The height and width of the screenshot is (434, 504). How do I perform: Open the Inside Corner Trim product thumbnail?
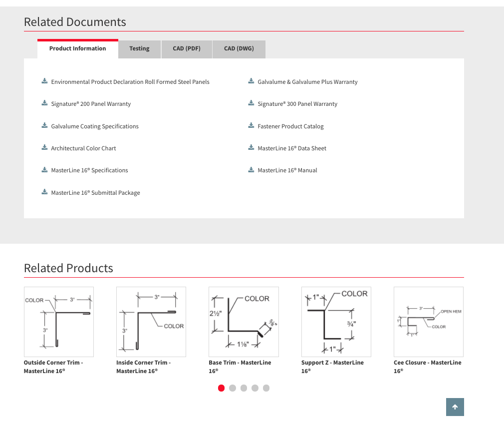click(x=151, y=322)
